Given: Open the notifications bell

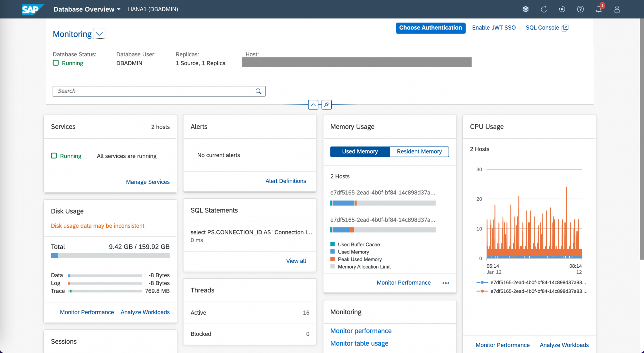Looking at the screenshot, I should (599, 9).
